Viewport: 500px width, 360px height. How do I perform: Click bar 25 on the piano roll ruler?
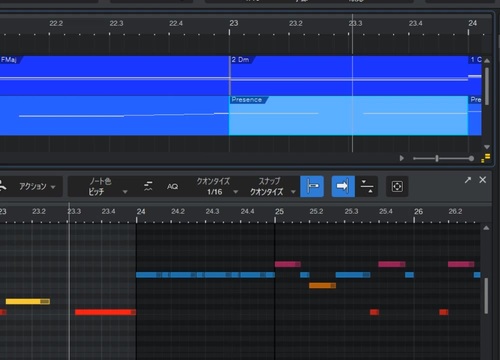(279, 211)
